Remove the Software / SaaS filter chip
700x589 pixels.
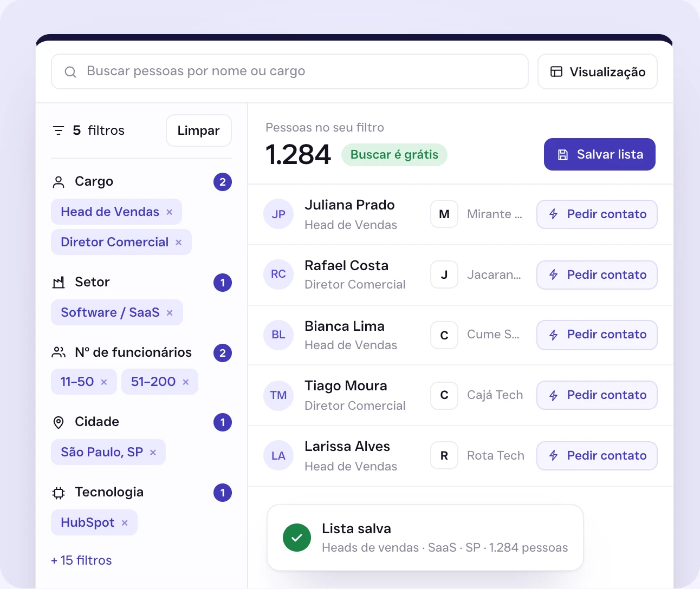click(x=170, y=313)
